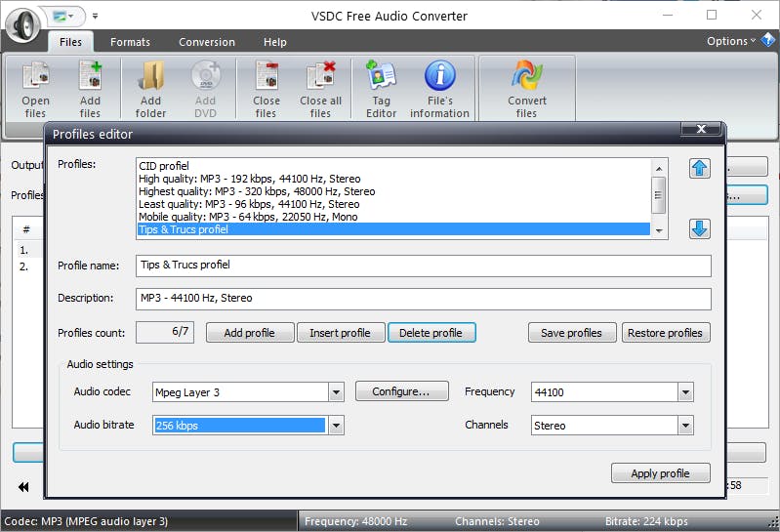Click the Convert files icon
The width and height of the screenshot is (780, 532).
point(527,89)
